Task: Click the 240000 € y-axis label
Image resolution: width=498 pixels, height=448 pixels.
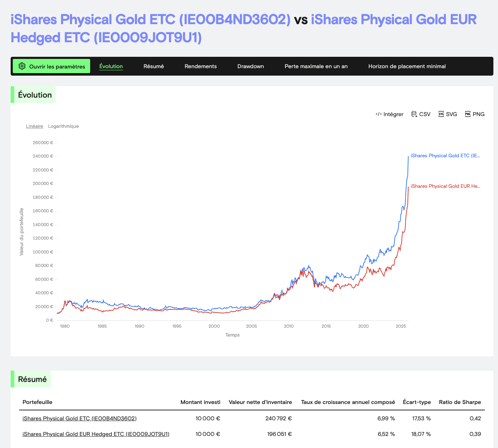Action: (43, 156)
